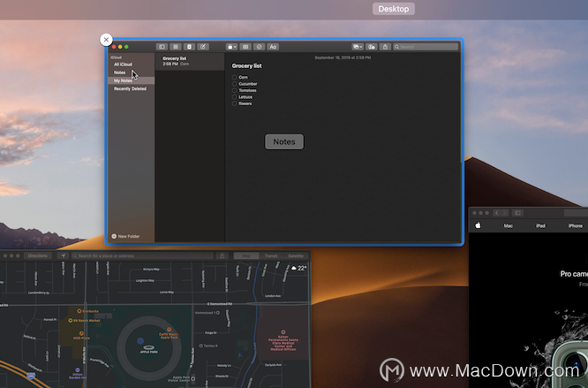Open the Recently Deleted folder

click(x=132, y=89)
